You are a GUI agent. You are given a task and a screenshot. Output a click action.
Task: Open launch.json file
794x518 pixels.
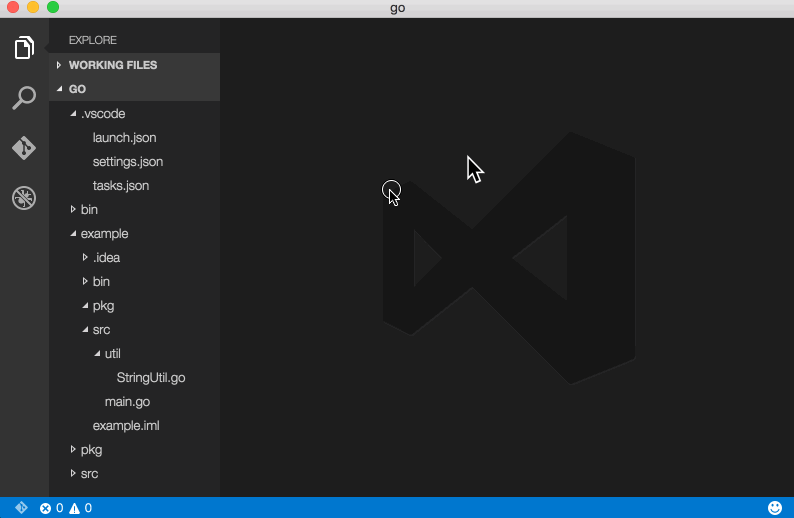(x=125, y=138)
